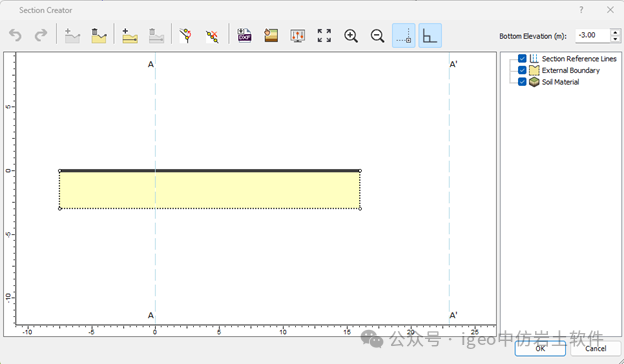Decrease Bottom Elevation with down arrow

click(x=615, y=39)
